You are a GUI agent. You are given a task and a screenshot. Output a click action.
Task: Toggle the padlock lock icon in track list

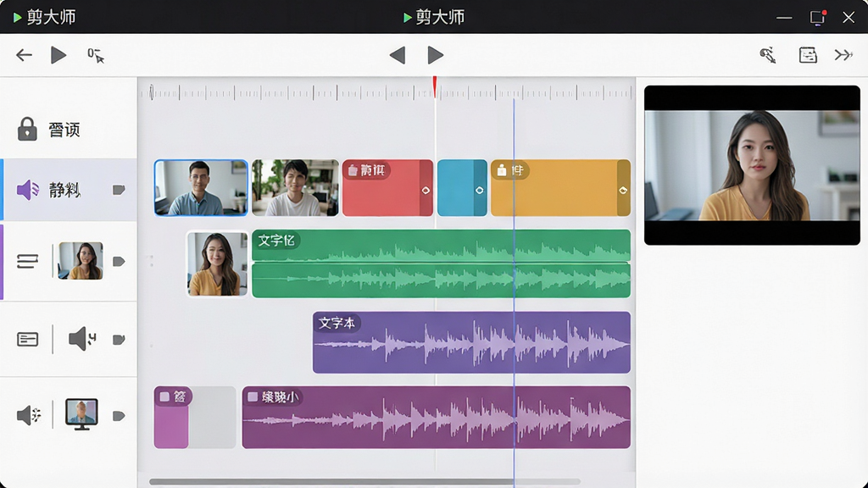(27, 129)
